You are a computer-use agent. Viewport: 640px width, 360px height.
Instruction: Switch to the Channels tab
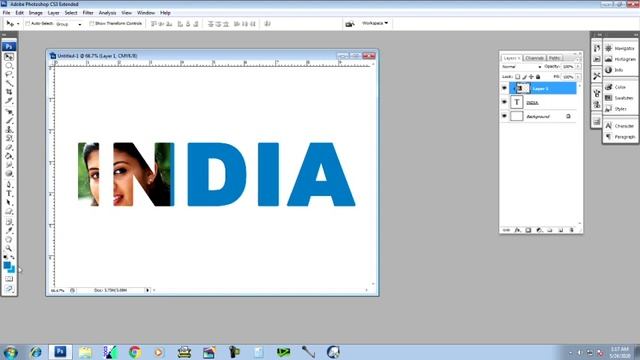pos(534,58)
